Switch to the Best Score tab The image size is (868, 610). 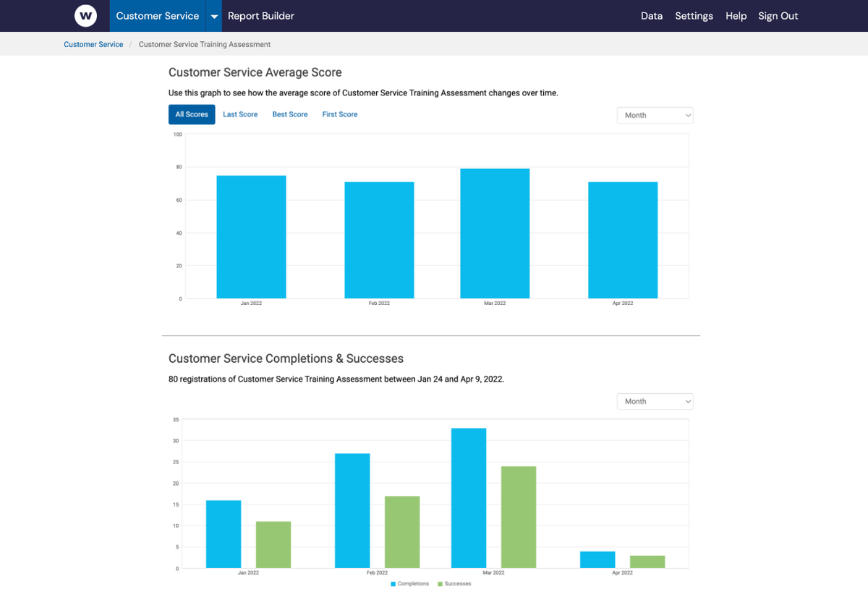[x=289, y=114]
